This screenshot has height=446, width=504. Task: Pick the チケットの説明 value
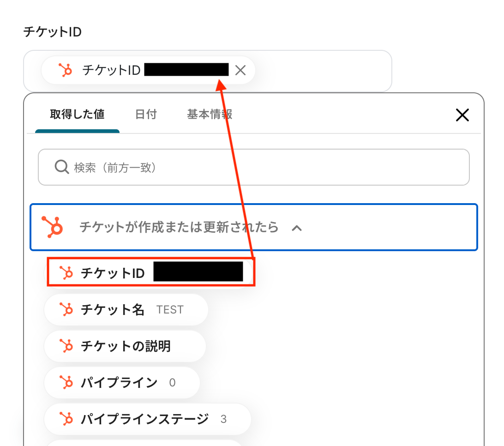click(125, 346)
